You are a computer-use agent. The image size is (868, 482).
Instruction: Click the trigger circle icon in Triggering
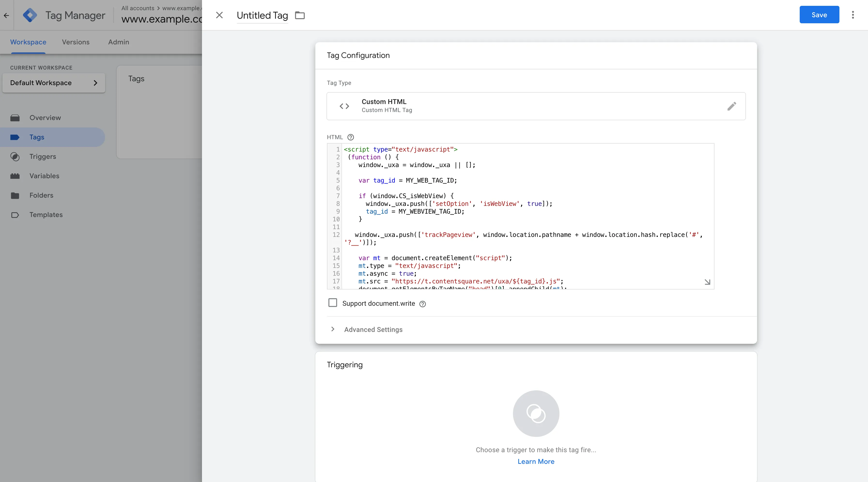point(536,414)
